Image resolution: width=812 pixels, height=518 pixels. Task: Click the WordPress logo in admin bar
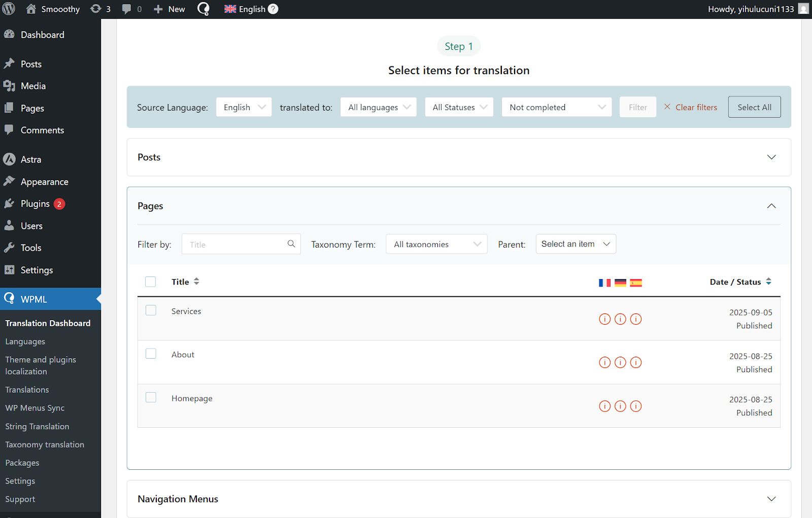9,9
